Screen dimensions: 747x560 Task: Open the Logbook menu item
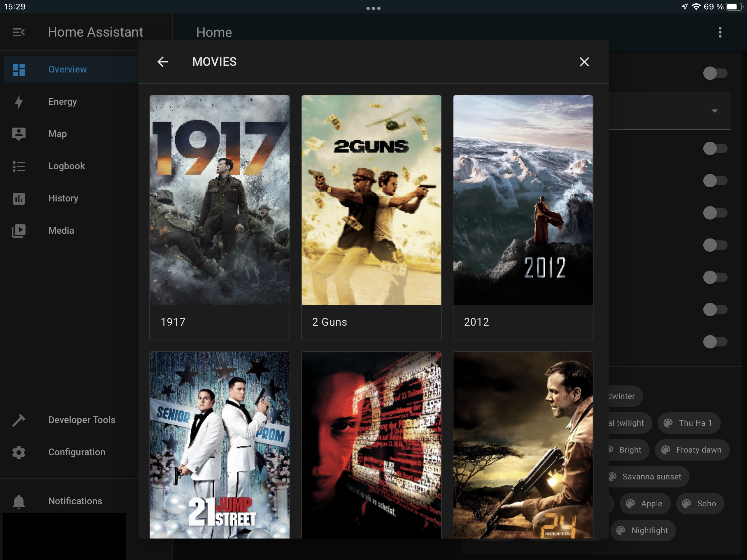[71, 166]
